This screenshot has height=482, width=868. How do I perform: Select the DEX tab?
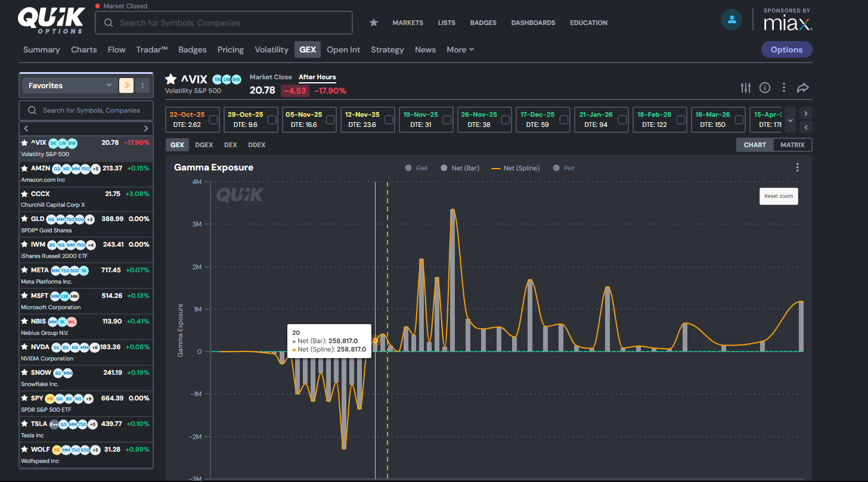pos(230,145)
